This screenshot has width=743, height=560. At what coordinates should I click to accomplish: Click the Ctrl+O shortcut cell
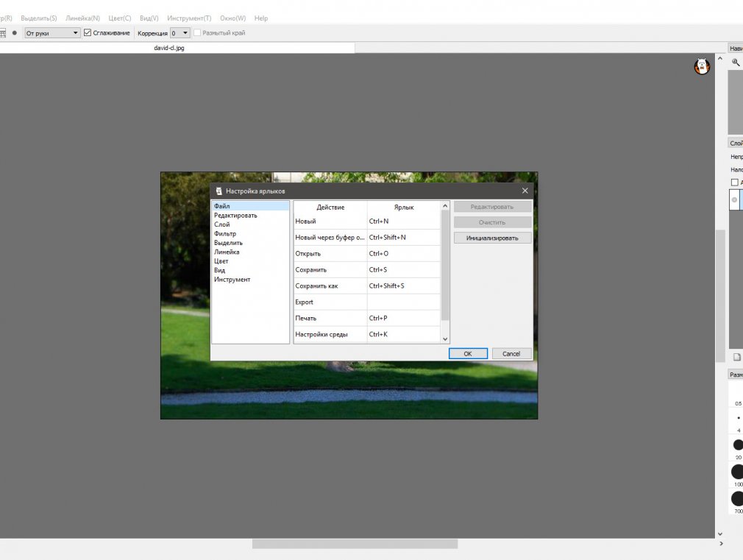404,254
